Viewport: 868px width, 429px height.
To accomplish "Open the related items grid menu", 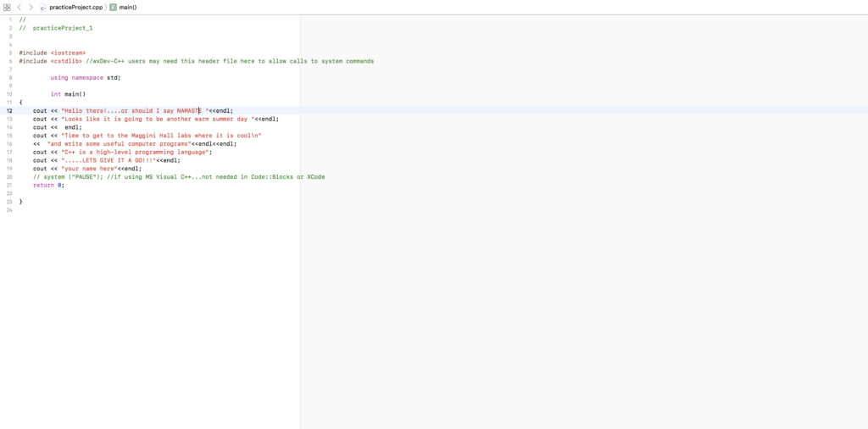I will [7, 7].
